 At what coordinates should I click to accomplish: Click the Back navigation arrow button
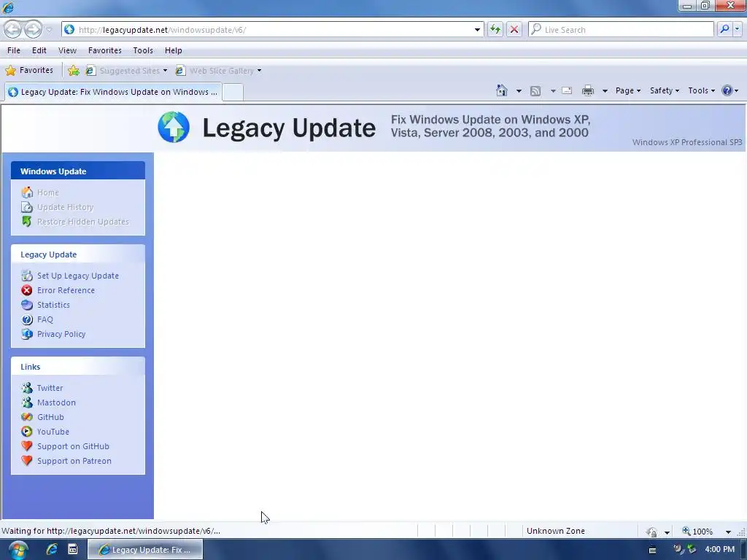pyautogui.click(x=13, y=29)
